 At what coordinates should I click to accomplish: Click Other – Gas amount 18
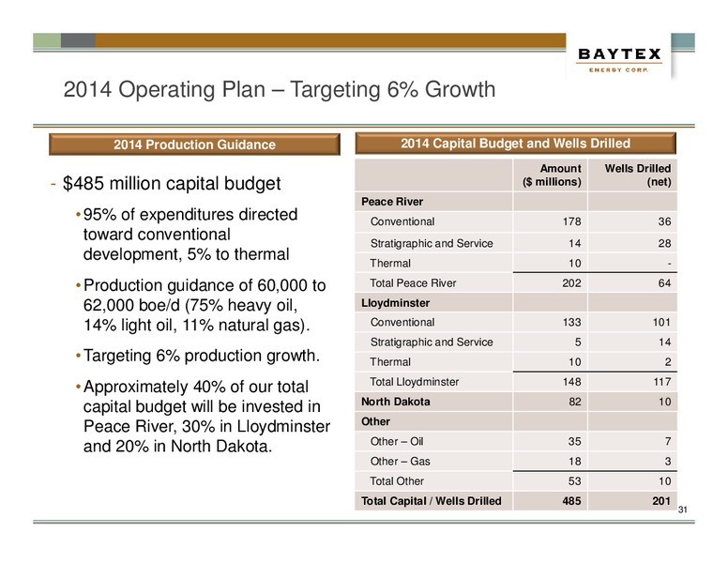tap(575, 462)
